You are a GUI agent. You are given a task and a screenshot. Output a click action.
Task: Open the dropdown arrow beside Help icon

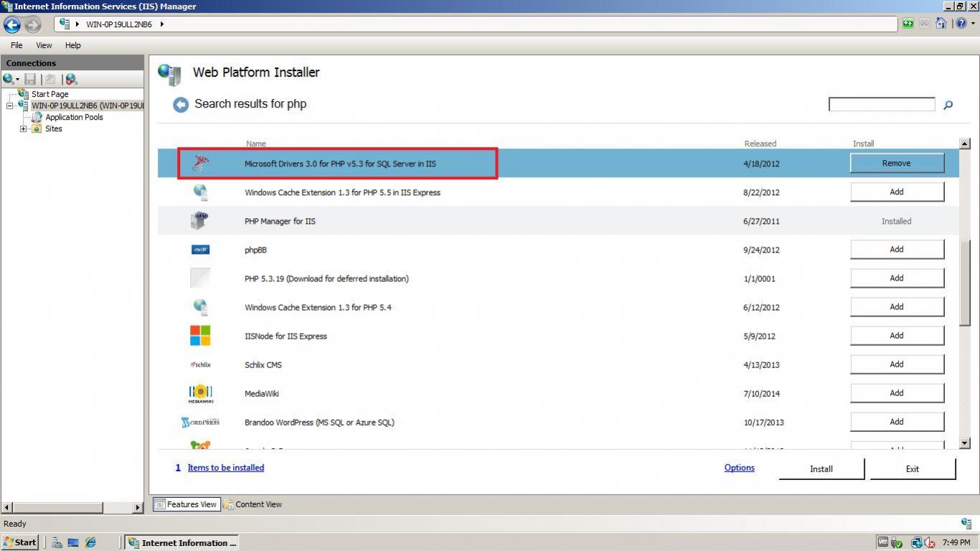(971, 24)
